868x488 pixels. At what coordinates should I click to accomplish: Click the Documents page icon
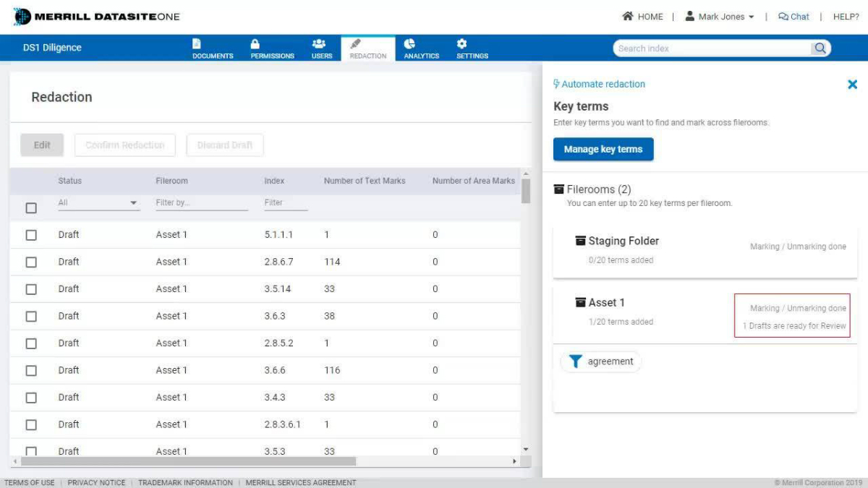(197, 44)
